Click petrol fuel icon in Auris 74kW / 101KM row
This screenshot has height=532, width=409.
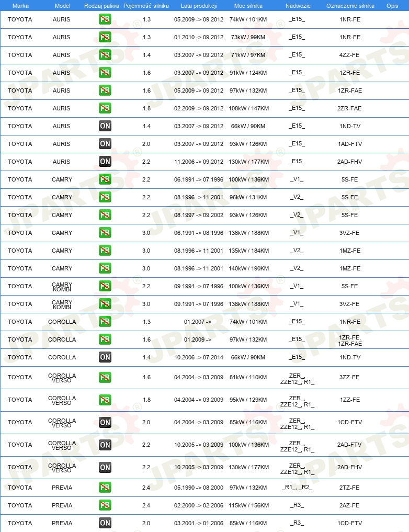tap(105, 19)
